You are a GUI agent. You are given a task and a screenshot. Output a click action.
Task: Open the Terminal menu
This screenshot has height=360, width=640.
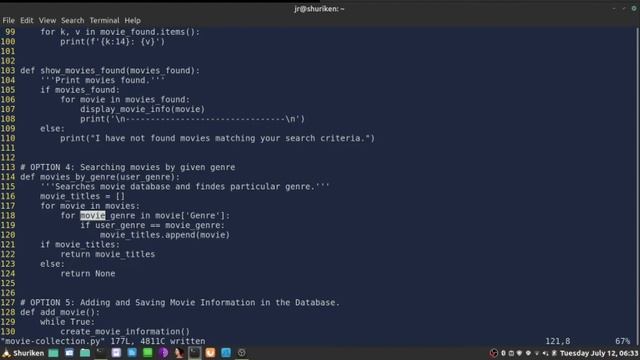coord(104,20)
